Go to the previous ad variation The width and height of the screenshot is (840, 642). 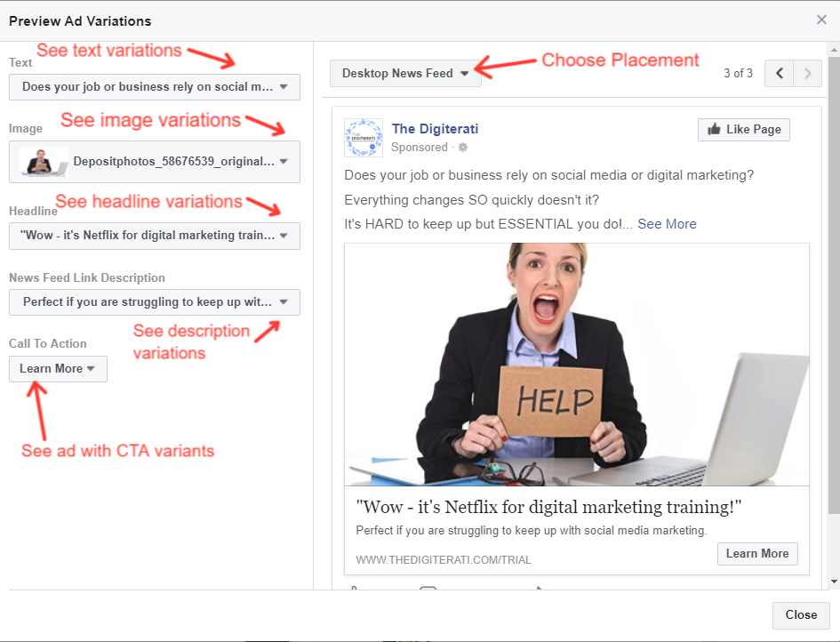(x=779, y=74)
